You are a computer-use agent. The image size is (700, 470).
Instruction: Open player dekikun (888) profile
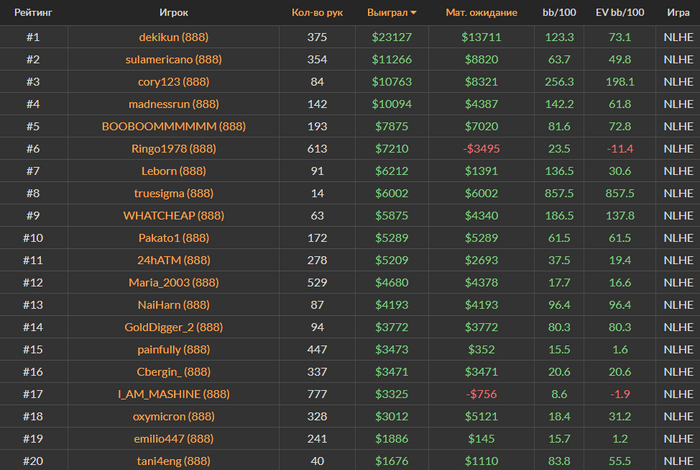tap(174, 37)
